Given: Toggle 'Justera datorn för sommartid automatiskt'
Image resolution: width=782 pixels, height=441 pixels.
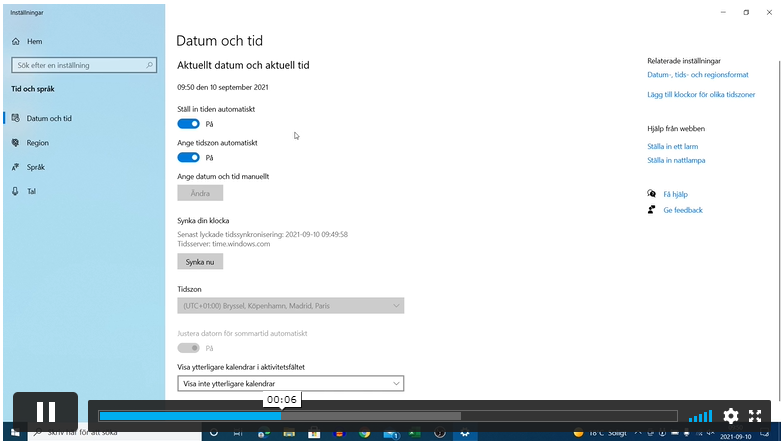Looking at the screenshot, I should click(x=188, y=348).
